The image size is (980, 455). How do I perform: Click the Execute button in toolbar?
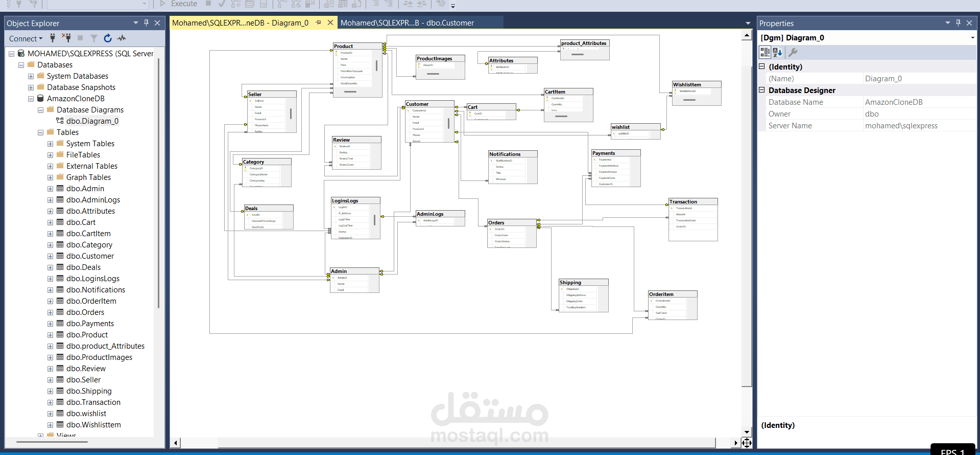coord(178,4)
